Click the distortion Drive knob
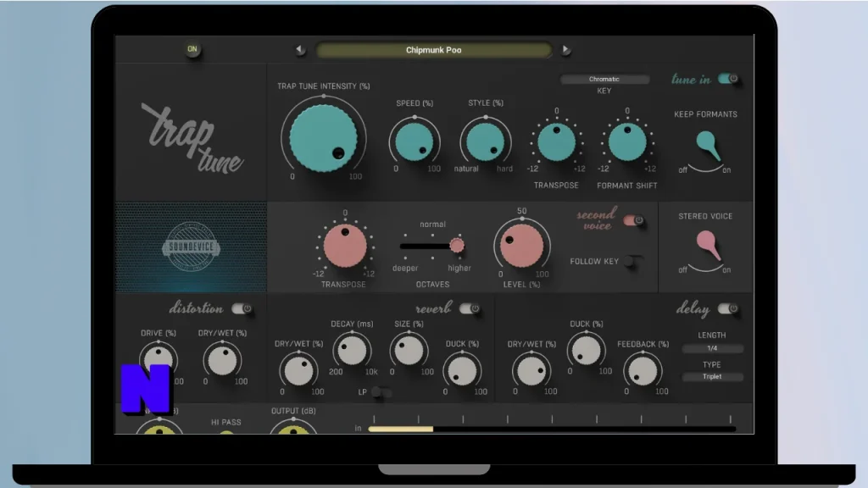This screenshot has width=868, height=488. 158,359
